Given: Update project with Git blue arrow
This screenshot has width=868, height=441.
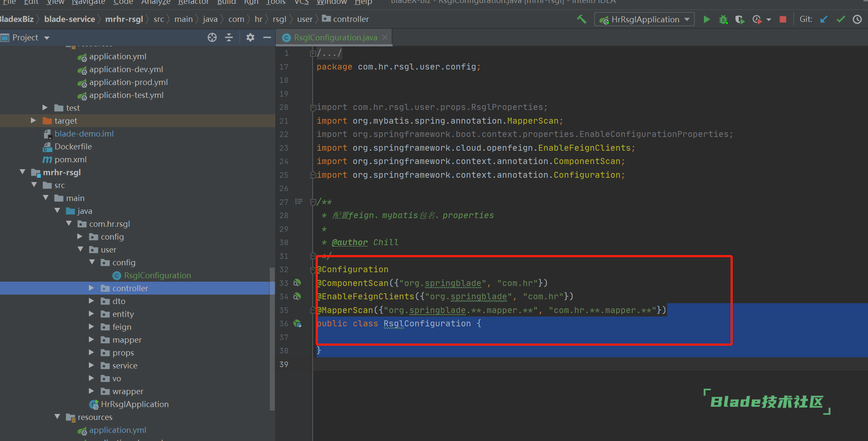Looking at the screenshot, I should (824, 19).
